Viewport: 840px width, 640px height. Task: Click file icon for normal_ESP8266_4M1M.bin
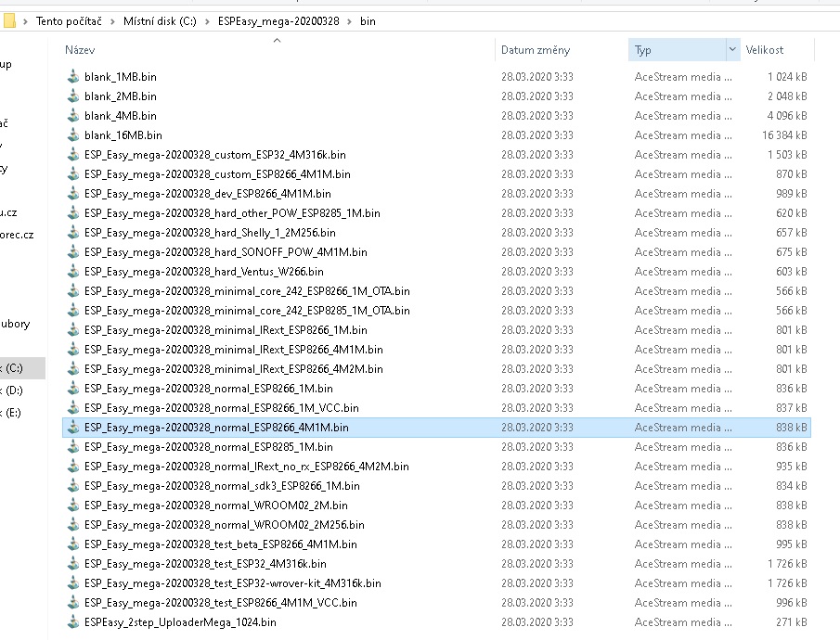click(x=73, y=428)
